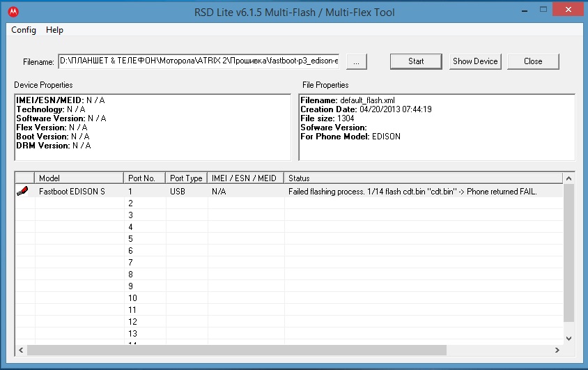Select port number 2 row
The image size is (588, 370).
pos(288,203)
